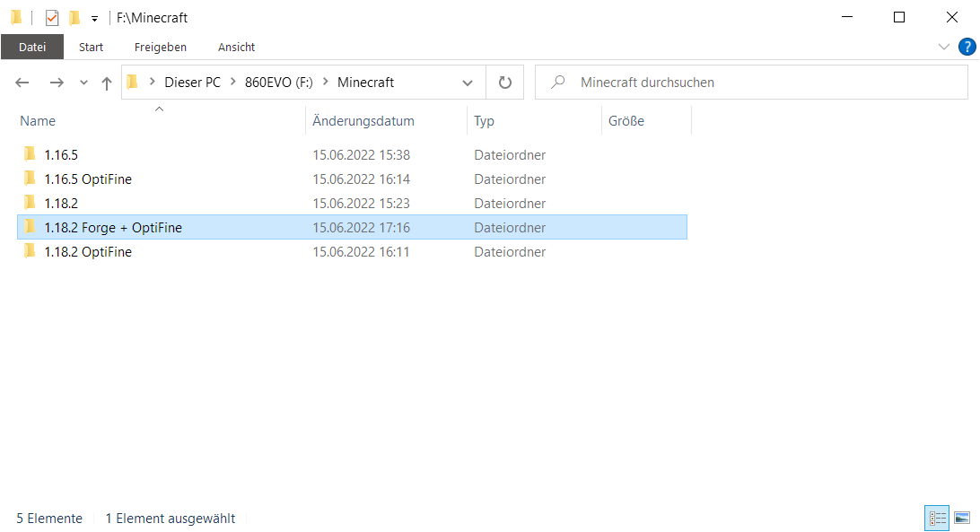Expand the ribbon using the chevron
The width and height of the screenshot is (980, 532).
(944, 47)
